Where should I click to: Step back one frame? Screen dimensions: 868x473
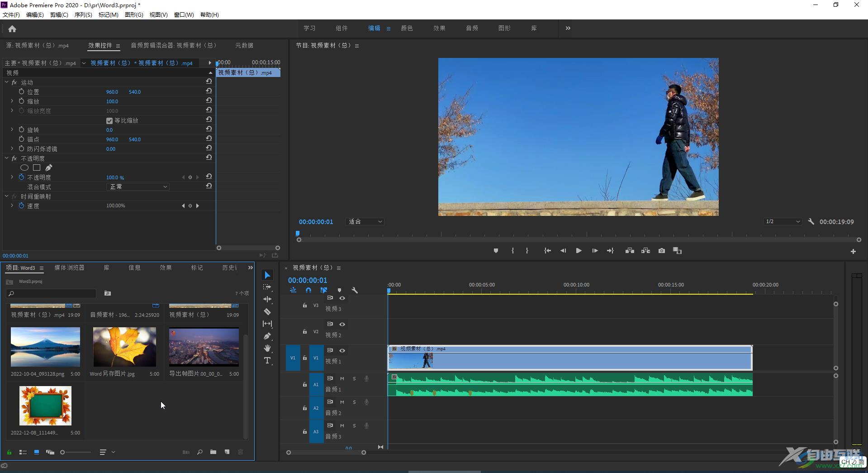pyautogui.click(x=563, y=251)
